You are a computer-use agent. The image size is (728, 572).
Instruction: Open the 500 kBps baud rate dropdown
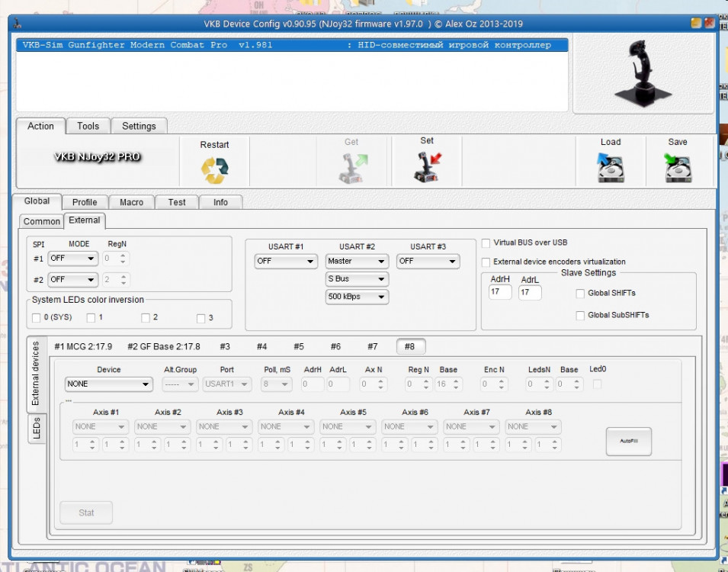tap(356, 297)
